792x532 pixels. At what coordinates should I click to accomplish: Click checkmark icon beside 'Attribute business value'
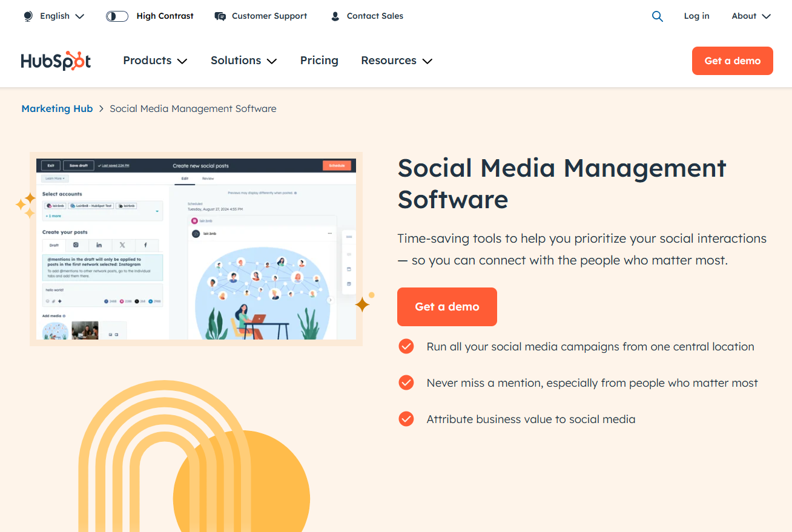pos(406,419)
